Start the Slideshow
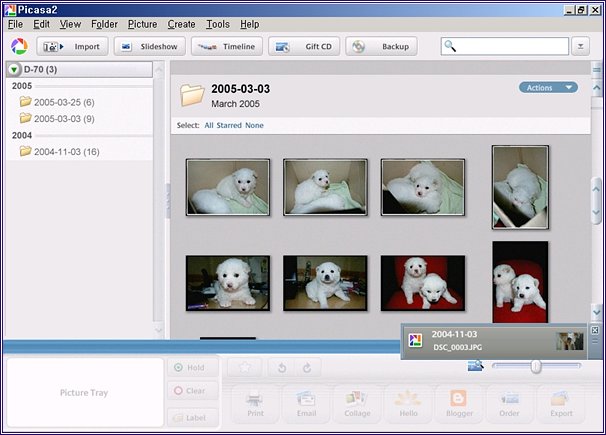 (149, 47)
